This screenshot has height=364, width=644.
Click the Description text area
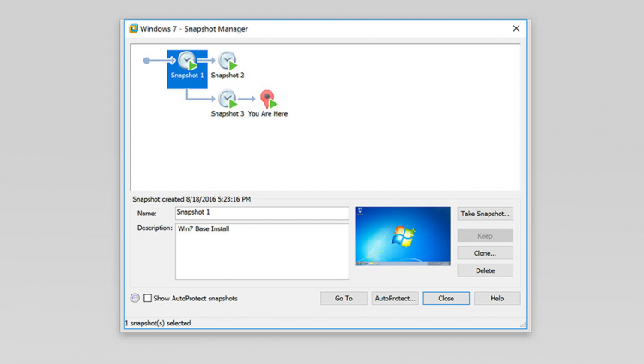click(262, 252)
